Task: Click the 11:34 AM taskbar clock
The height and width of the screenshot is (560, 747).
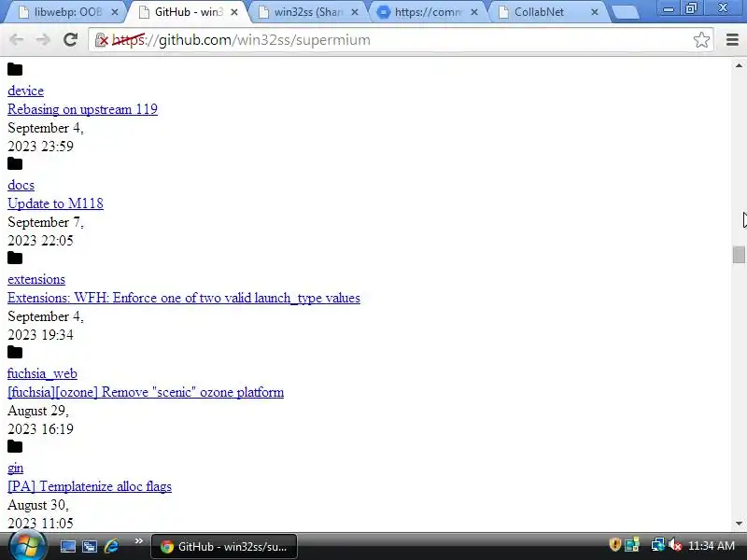Action: (712, 545)
